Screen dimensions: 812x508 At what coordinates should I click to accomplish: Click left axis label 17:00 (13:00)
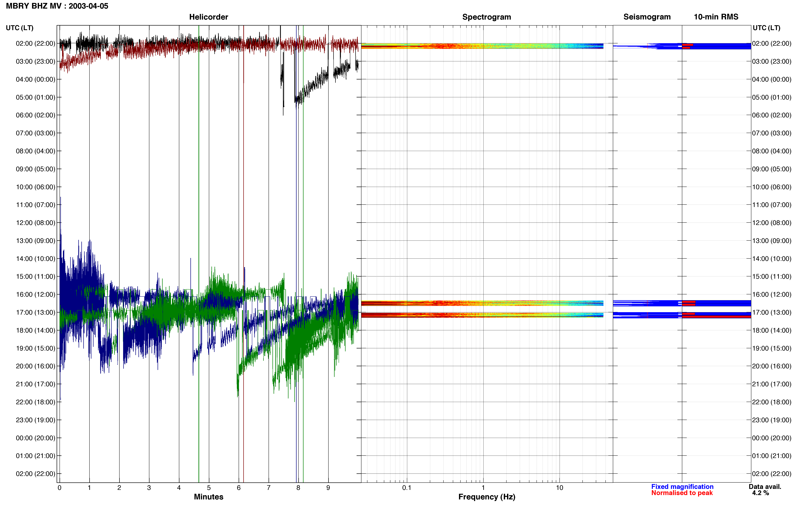coord(36,313)
